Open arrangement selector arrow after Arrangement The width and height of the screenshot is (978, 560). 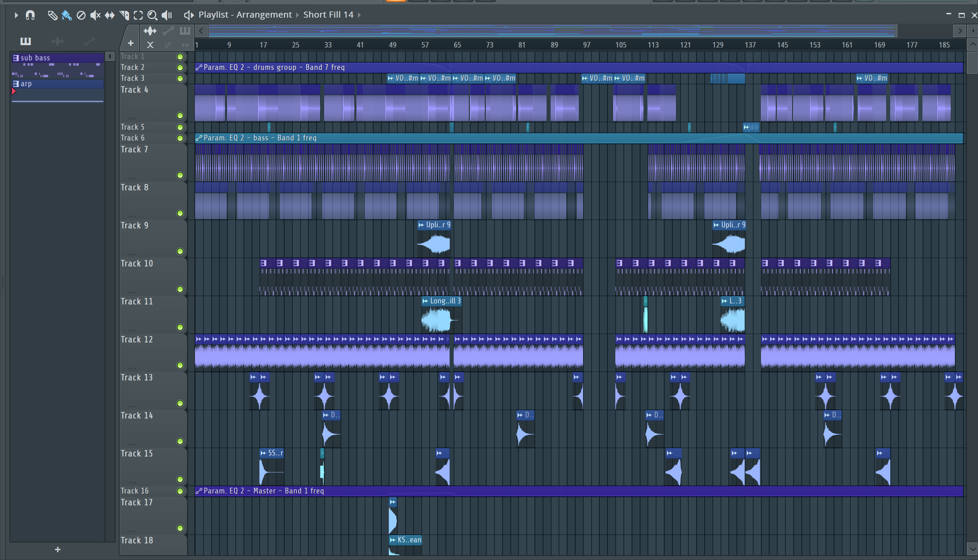point(297,15)
